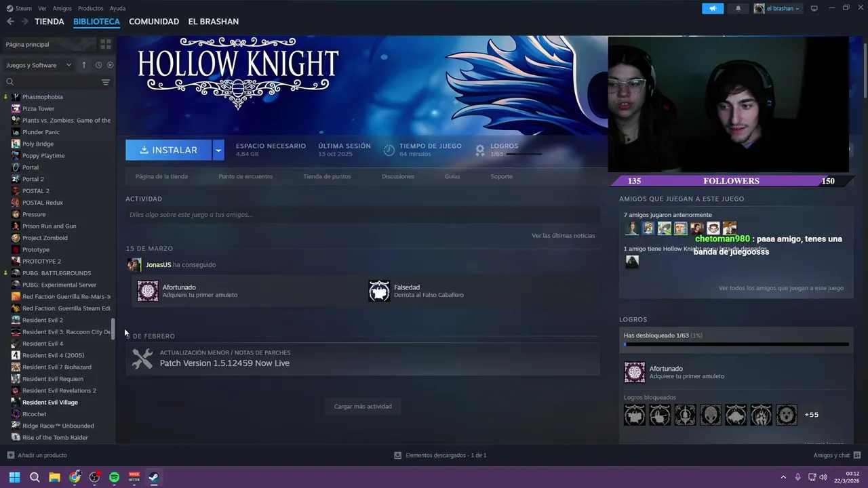Click the playtime clock icon
Viewport: 868px width, 488px height.
pyautogui.click(x=389, y=150)
